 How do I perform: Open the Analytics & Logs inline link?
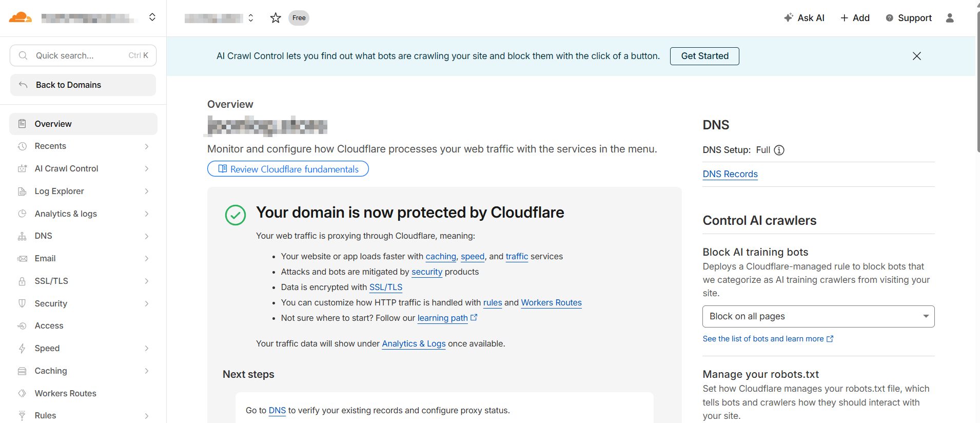click(414, 343)
